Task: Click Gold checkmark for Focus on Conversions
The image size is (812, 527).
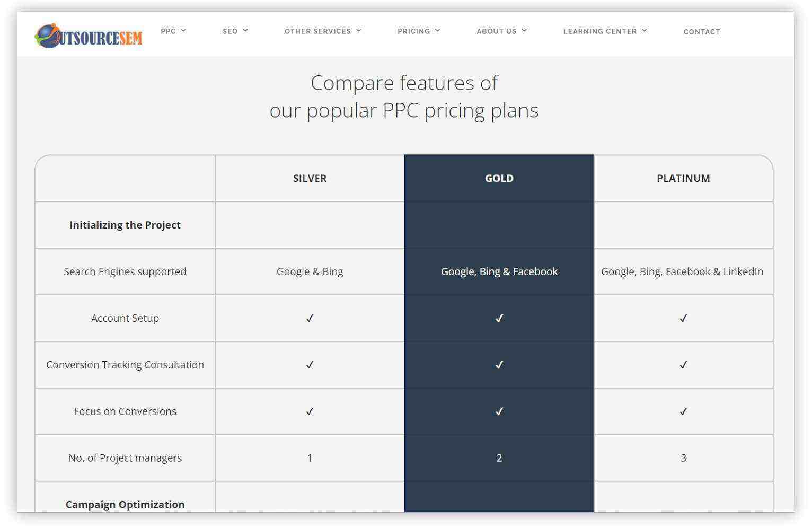Action: [x=499, y=411]
